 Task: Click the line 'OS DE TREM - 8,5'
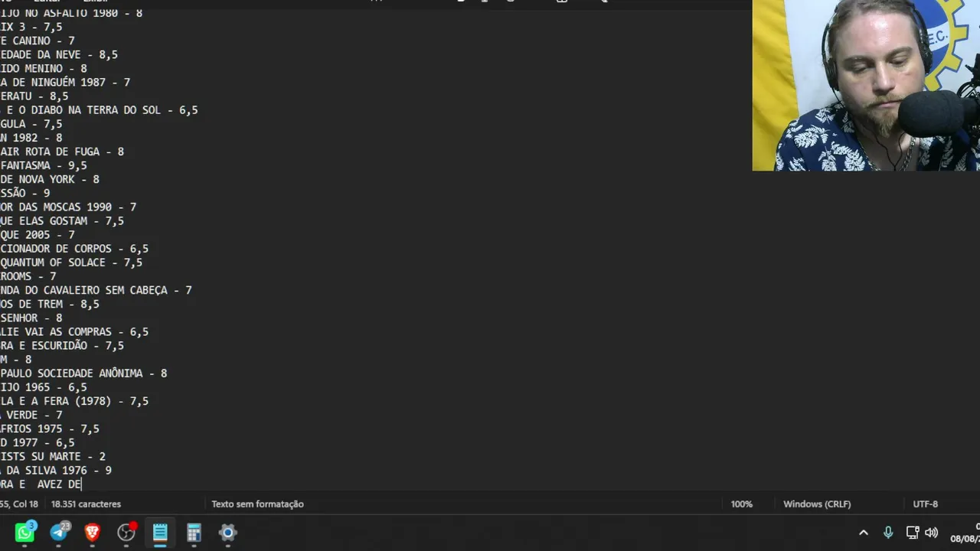pos(50,305)
